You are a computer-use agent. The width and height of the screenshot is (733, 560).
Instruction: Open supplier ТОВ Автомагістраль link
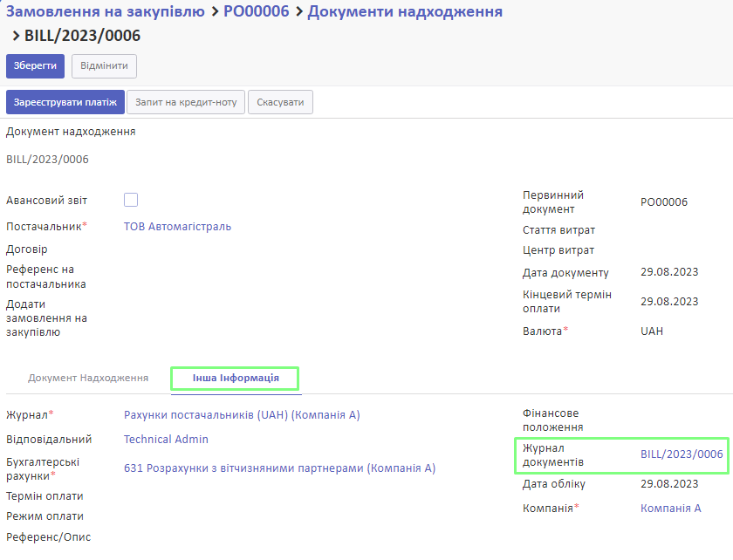[x=178, y=227]
